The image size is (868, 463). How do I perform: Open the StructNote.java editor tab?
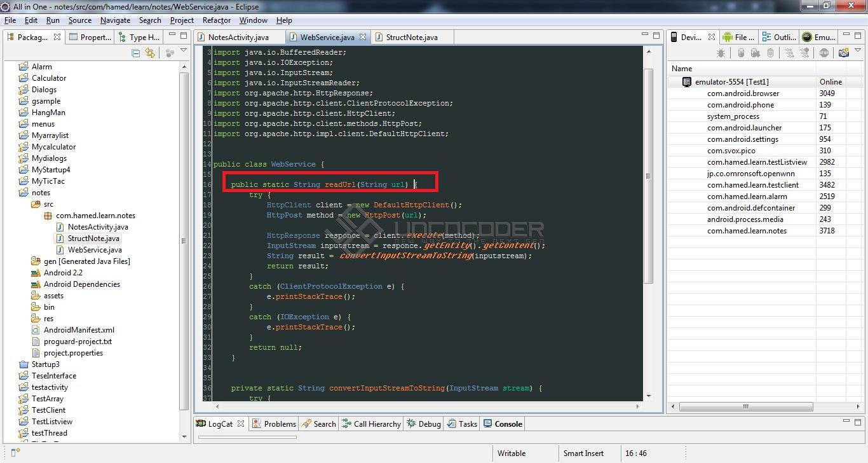[411, 37]
